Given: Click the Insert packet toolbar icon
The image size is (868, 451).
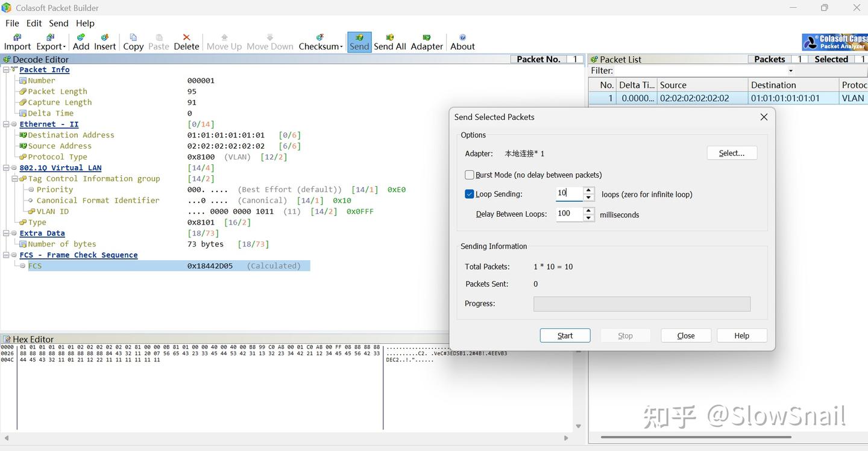Looking at the screenshot, I should pyautogui.click(x=105, y=42).
